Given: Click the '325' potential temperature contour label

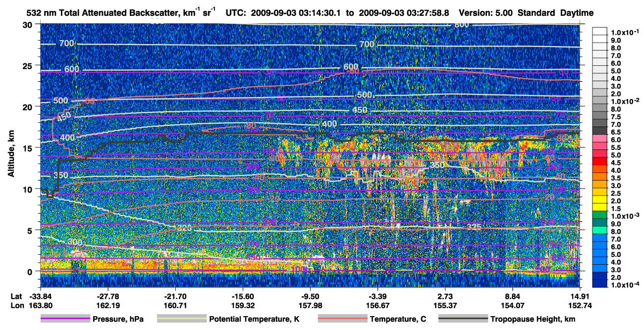Looking at the screenshot, I should [474, 227].
